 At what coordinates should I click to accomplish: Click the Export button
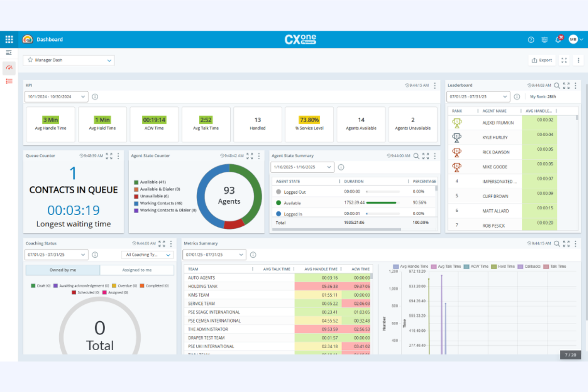(542, 60)
